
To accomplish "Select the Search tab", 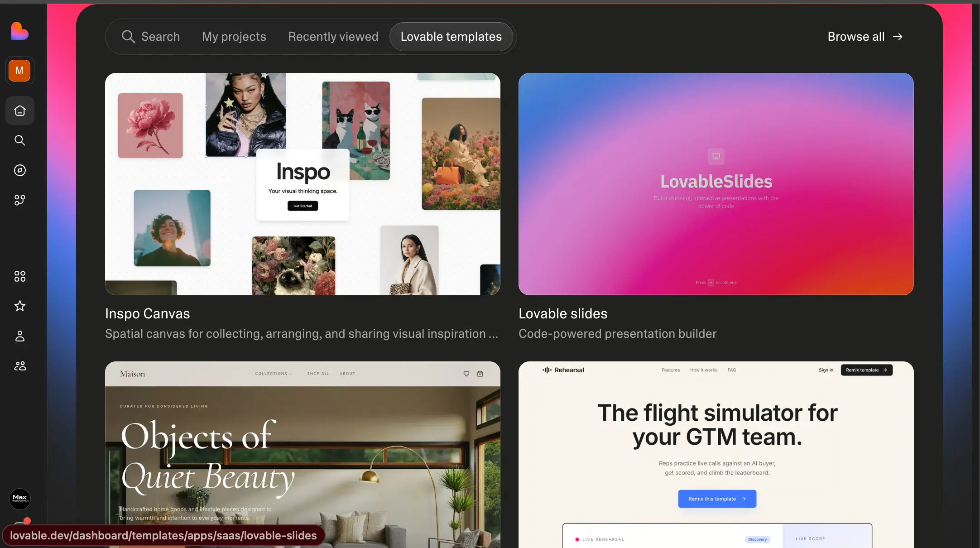I will tap(151, 37).
